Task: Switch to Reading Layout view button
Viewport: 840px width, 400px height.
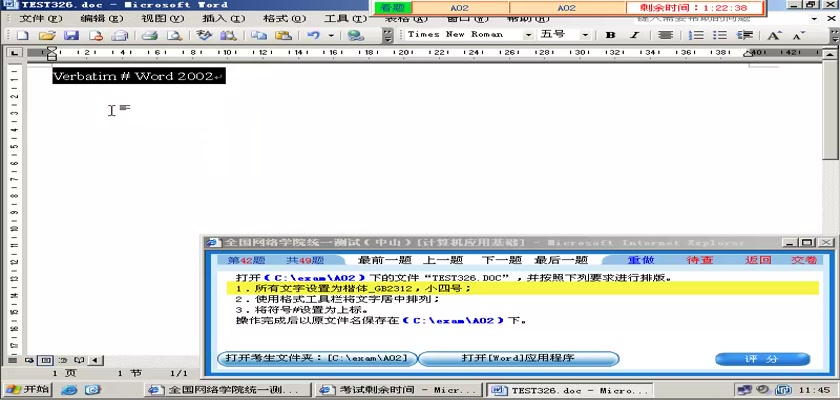Action: [79, 359]
